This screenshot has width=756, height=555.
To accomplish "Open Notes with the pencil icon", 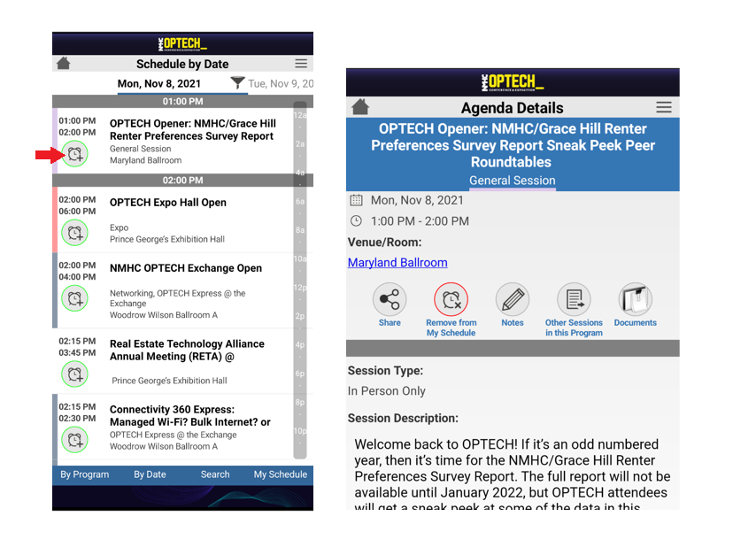I will (513, 299).
